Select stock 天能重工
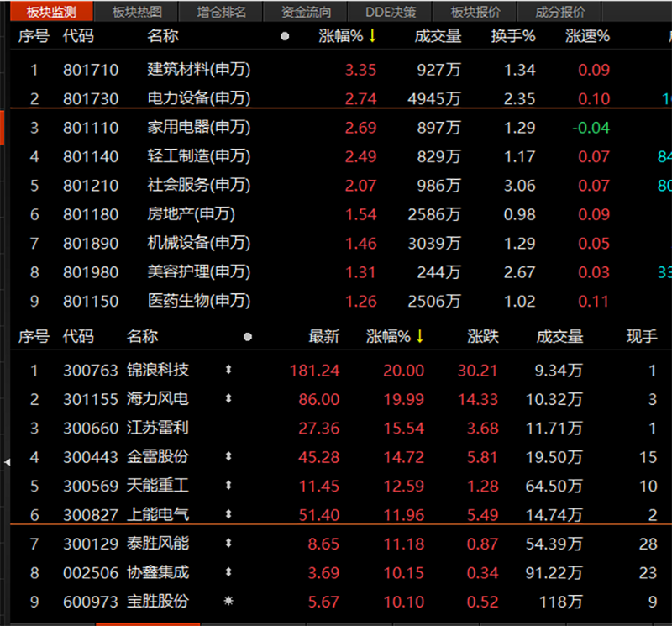 (x=158, y=486)
